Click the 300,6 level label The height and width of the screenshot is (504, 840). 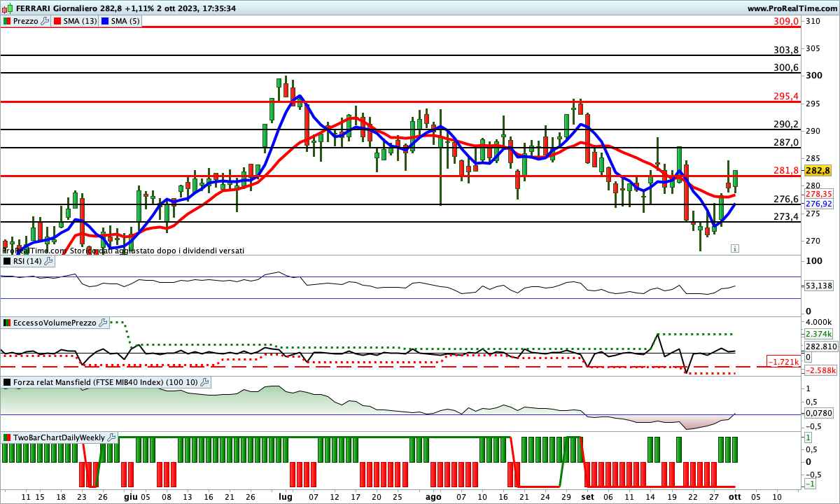click(x=787, y=68)
